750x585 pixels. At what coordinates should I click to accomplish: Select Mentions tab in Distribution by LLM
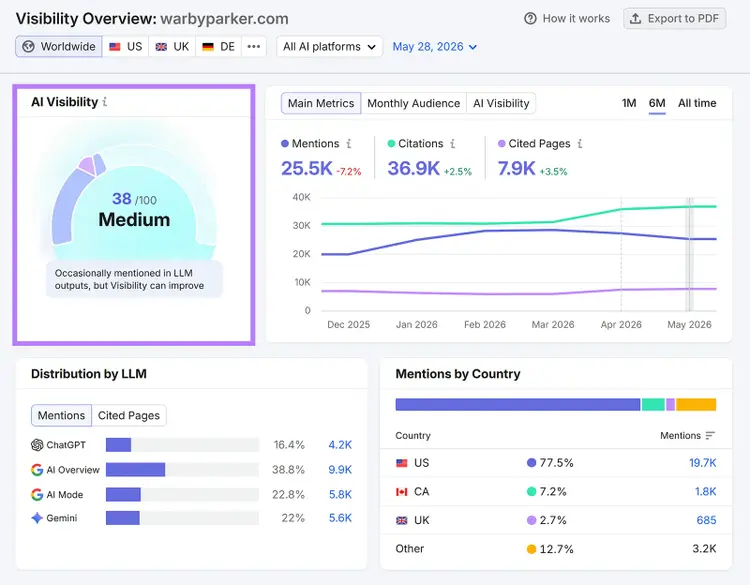pyautogui.click(x=61, y=415)
